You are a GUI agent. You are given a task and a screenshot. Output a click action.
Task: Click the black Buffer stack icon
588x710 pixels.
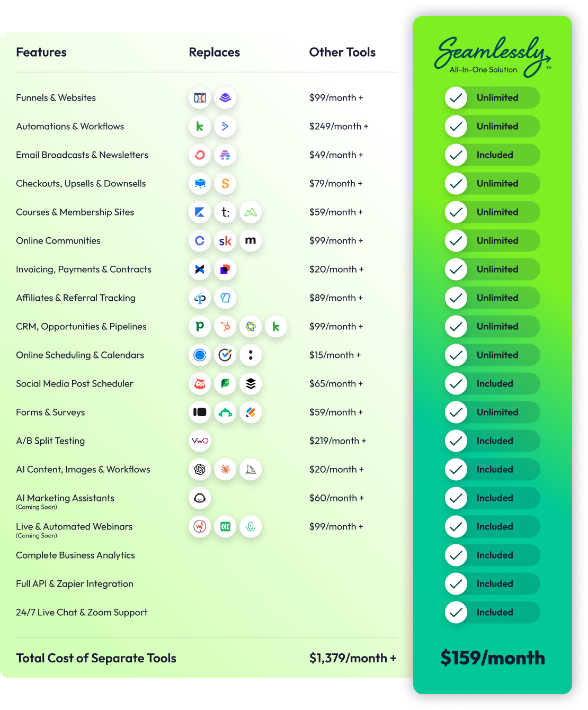pos(251,384)
